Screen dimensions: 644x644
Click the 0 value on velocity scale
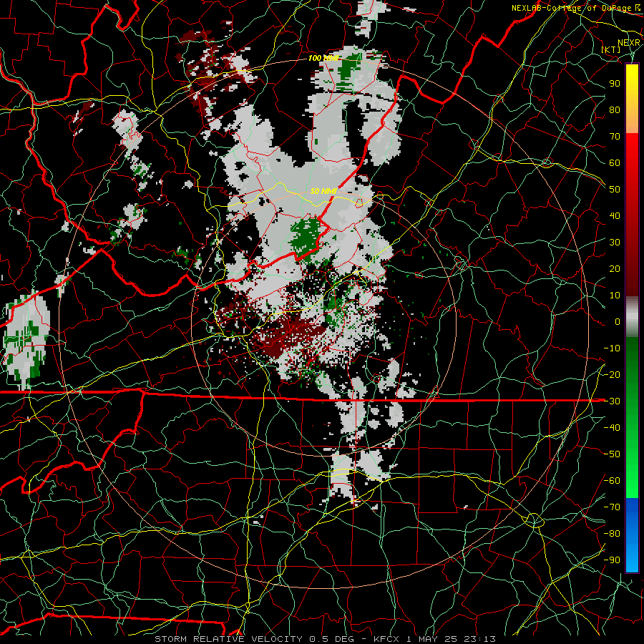618,321
